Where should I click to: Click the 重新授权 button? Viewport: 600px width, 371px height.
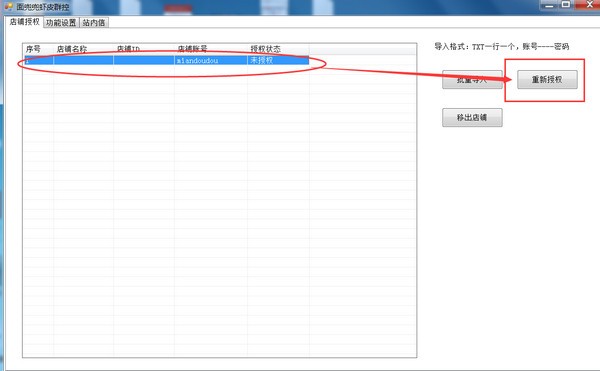pyautogui.click(x=547, y=80)
